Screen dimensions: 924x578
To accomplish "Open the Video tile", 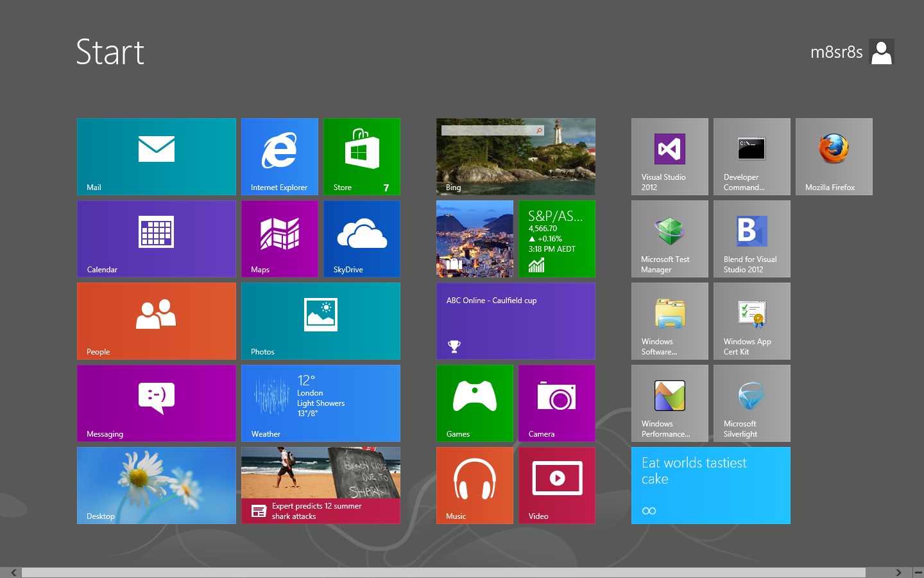I will pyautogui.click(x=557, y=486).
